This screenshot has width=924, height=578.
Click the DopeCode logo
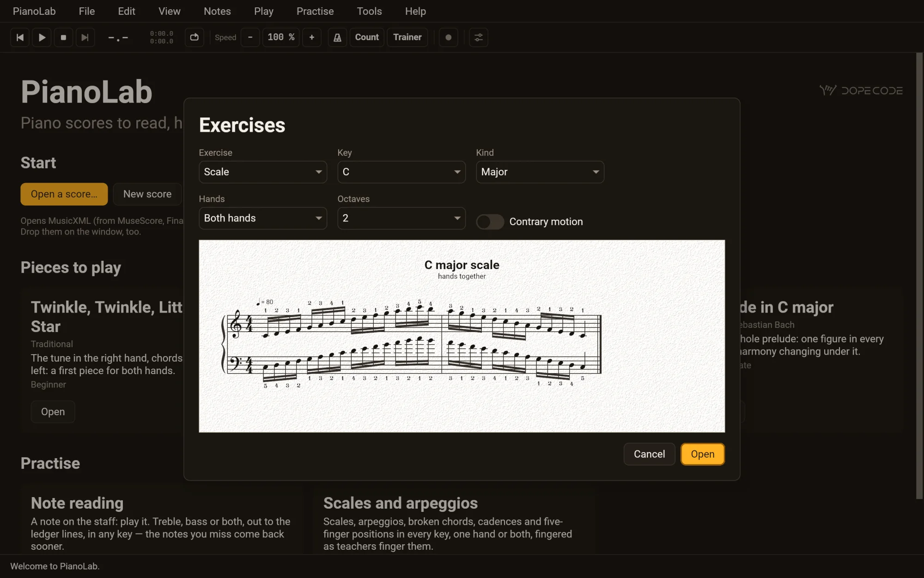pos(861,91)
